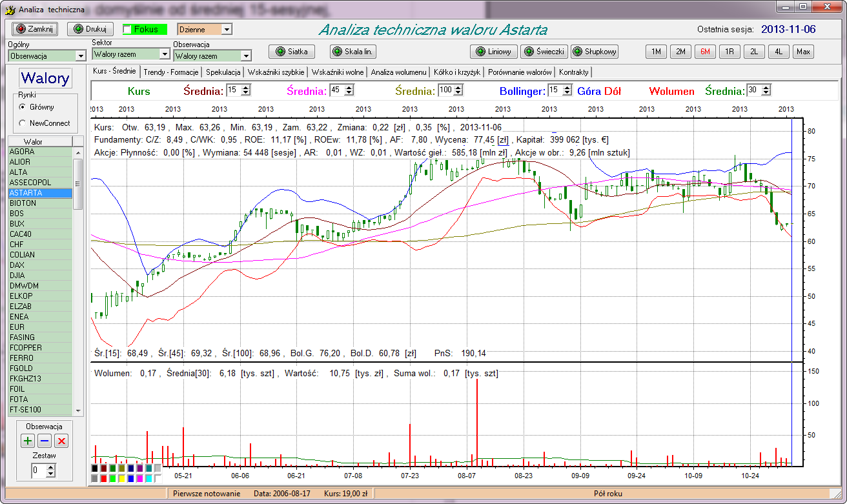This screenshot has height=504, width=847.
Task: Select the Główny market radio button
Action: pyautogui.click(x=23, y=107)
